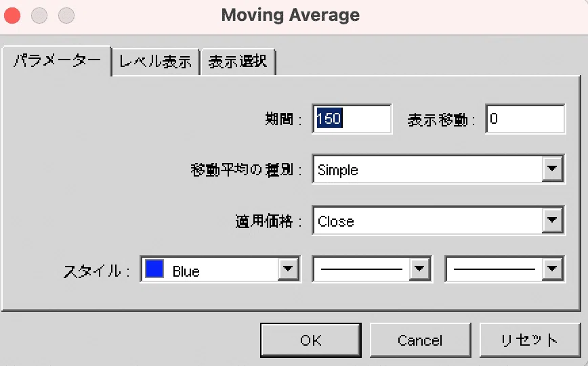Open the レベル表示 tab
The image size is (588, 366).
(x=156, y=62)
